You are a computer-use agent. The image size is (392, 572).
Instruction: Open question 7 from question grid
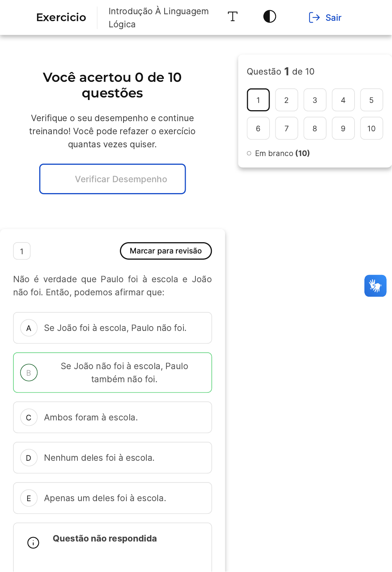(287, 128)
